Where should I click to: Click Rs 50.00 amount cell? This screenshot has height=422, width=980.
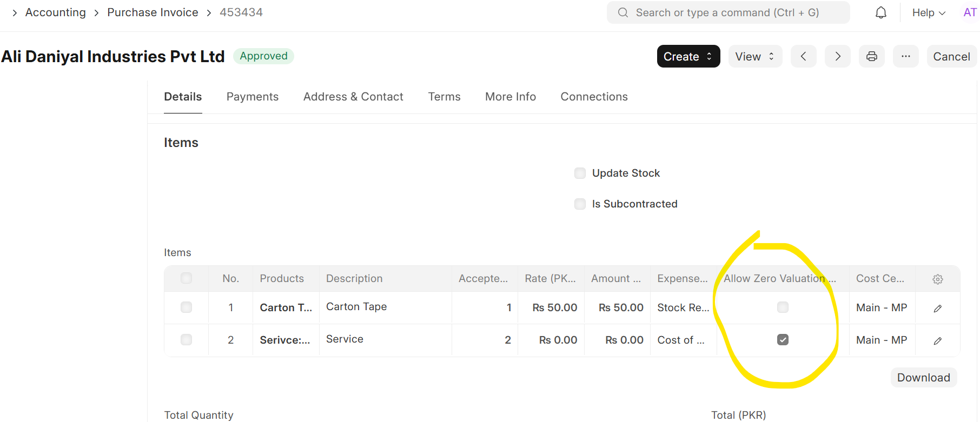617,307
